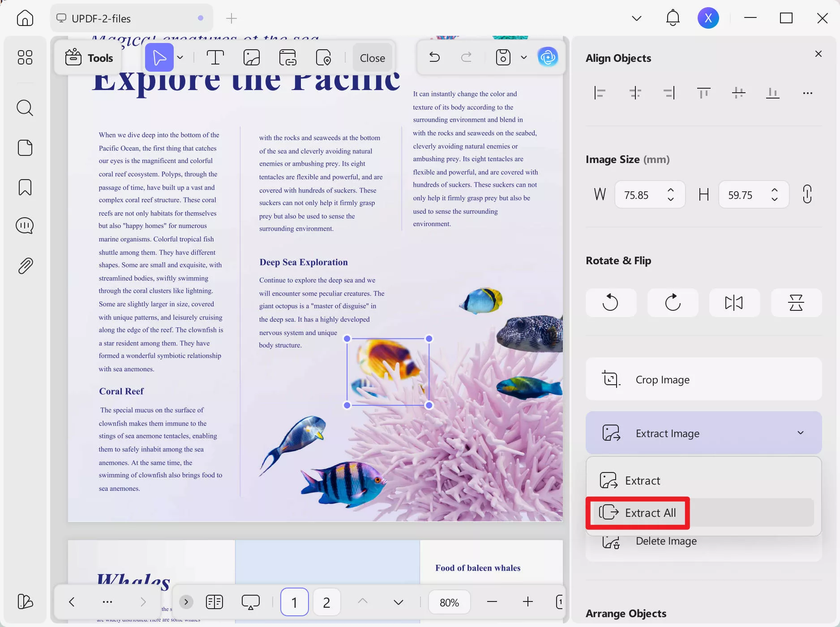Rotate the selected image clockwise
The image size is (840, 627).
coord(672,303)
